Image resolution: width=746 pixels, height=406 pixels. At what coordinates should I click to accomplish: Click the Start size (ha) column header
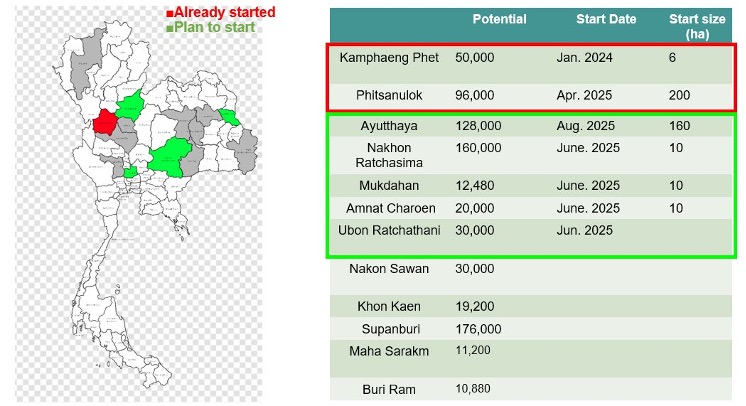point(697,26)
